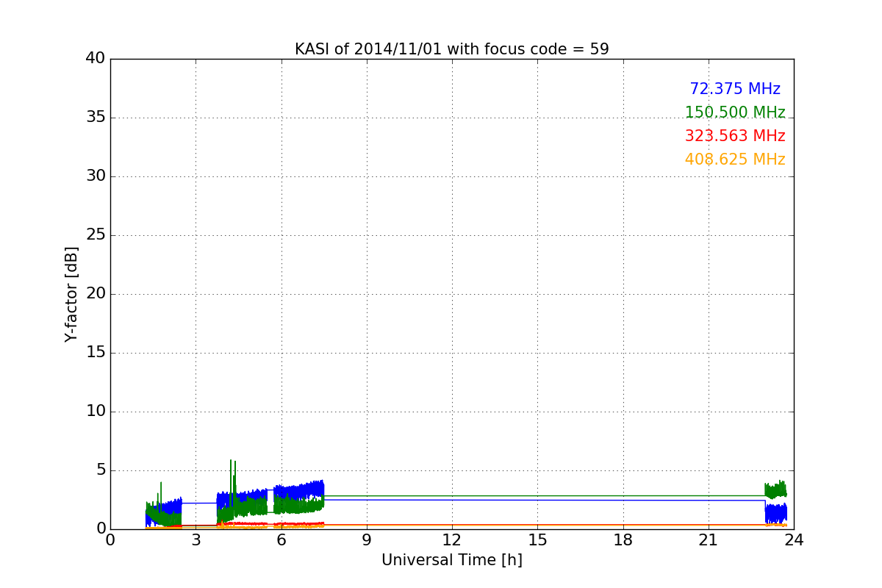Select the '72.375 MHz' legend label
The image size is (882, 588).
[735, 89]
